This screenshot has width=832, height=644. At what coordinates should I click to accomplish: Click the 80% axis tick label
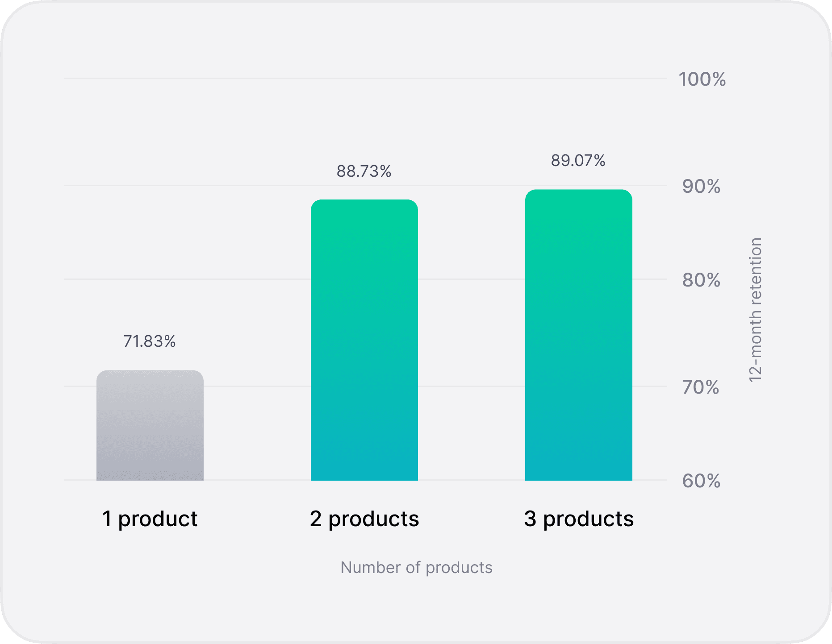tap(701, 280)
